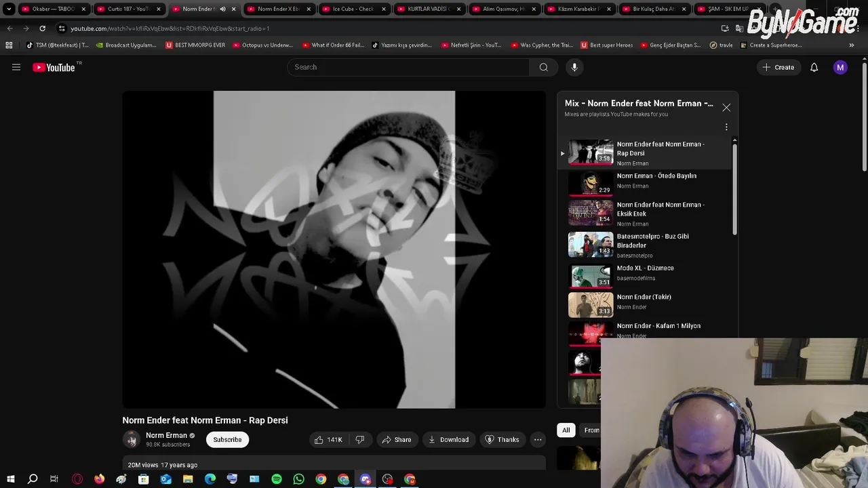Image resolution: width=868 pixels, height=488 pixels.
Task: Open Task View on the taskbar
Action: pos(54,479)
